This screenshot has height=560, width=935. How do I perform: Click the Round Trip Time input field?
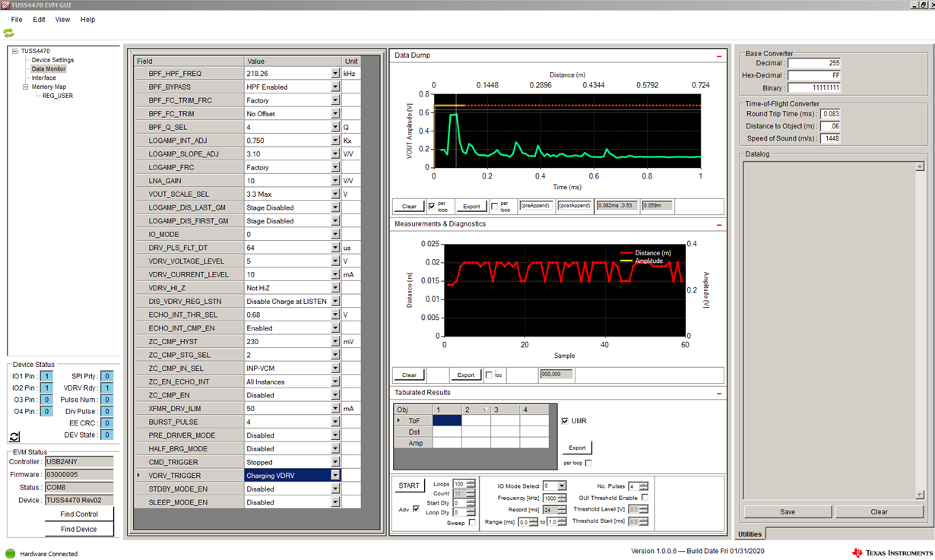(830, 114)
